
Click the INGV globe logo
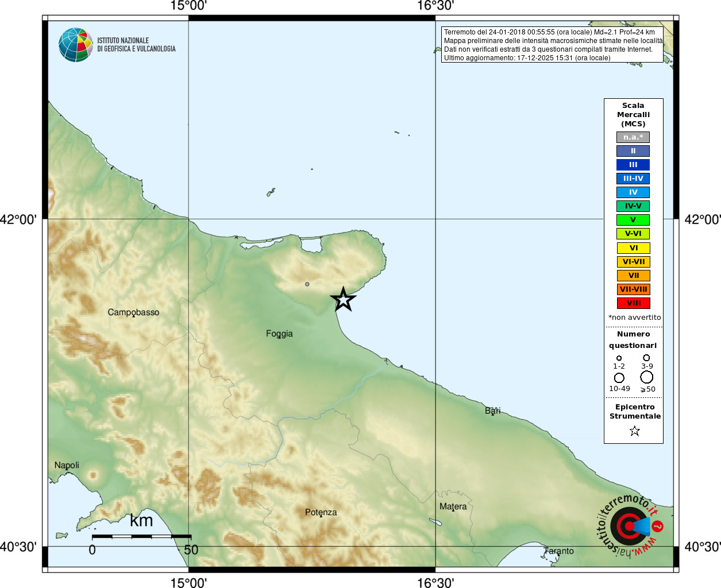click(76, 45)
